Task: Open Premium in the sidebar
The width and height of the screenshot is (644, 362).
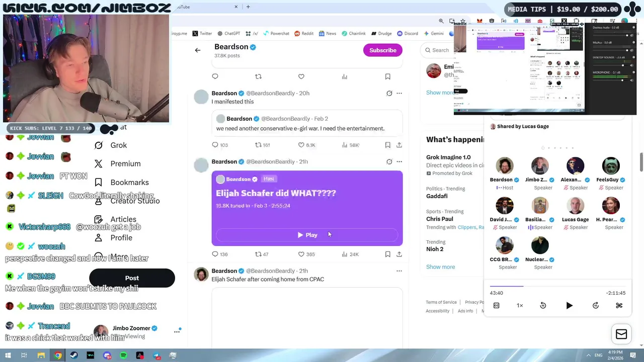Action: pos(118,164)
